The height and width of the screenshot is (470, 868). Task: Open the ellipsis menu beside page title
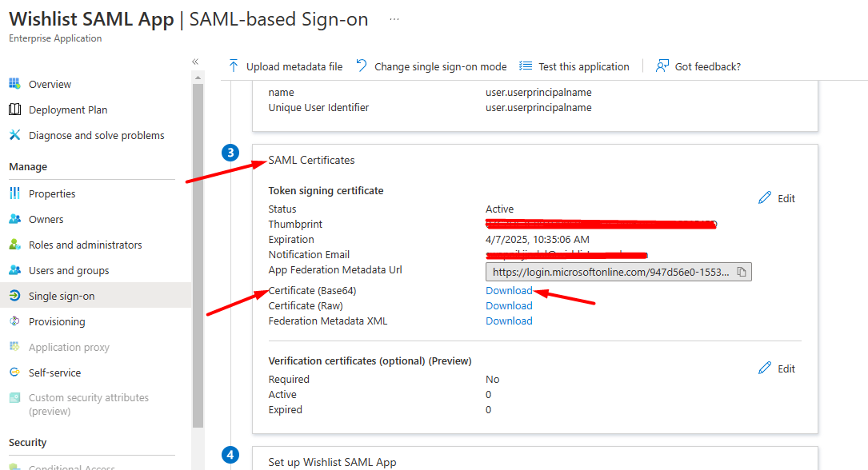pos(394,19)
